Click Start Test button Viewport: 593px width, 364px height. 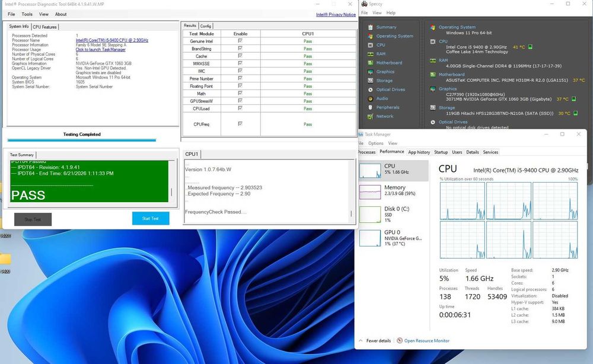point(151,219)
